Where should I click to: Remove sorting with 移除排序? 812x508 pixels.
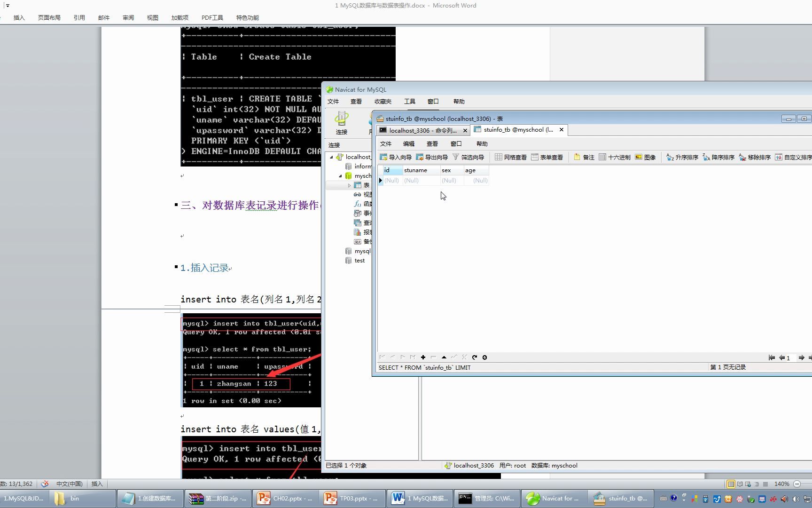click(755, 157)
